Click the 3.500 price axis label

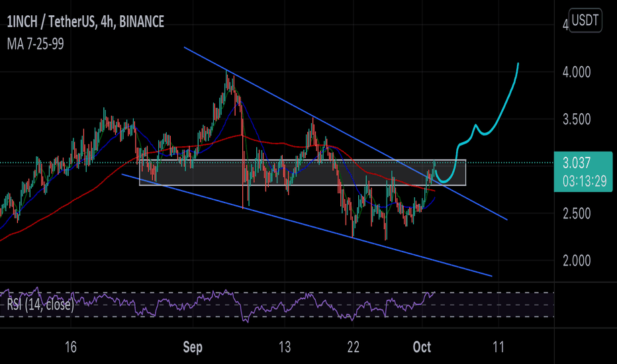(577, 119)
